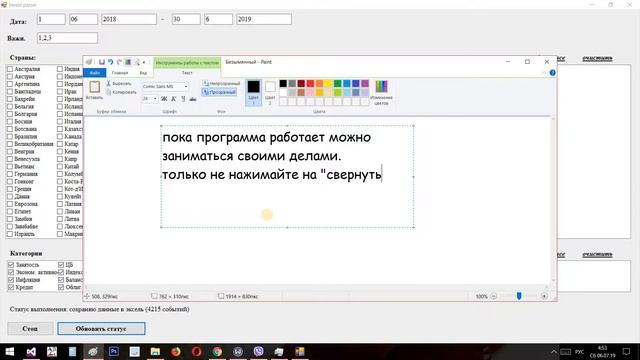640x360 pixels.
Task: Click the end day field 30
Action: pos(186,19)
